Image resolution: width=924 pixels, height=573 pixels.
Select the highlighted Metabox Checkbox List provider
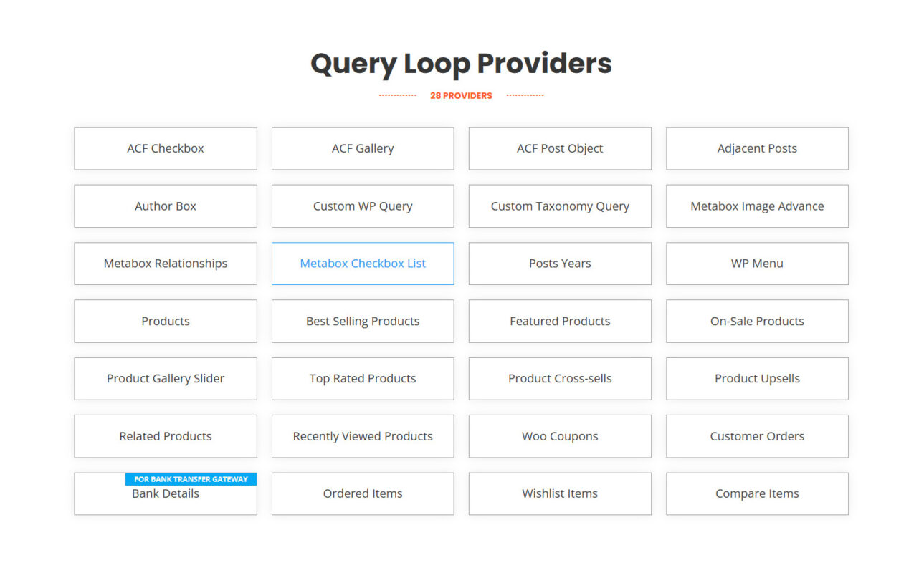pyautogui.click(x=363, y=263)
